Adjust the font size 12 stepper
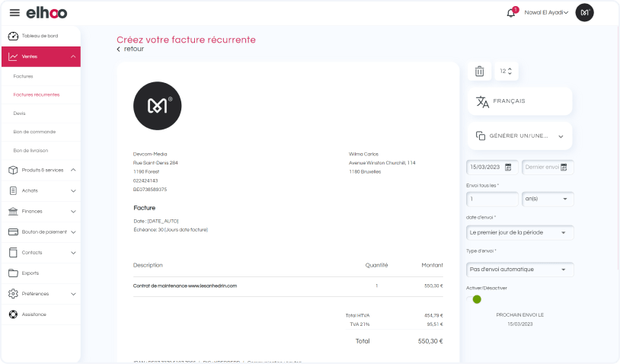Image resolution: width=620 pixels, height=364 pixels. point(506,72)
